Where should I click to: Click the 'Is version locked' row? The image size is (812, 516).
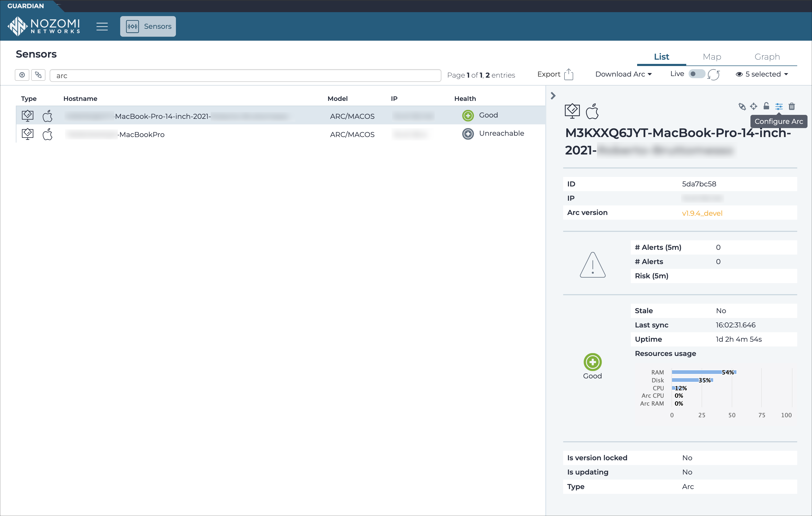coord(680,458)
